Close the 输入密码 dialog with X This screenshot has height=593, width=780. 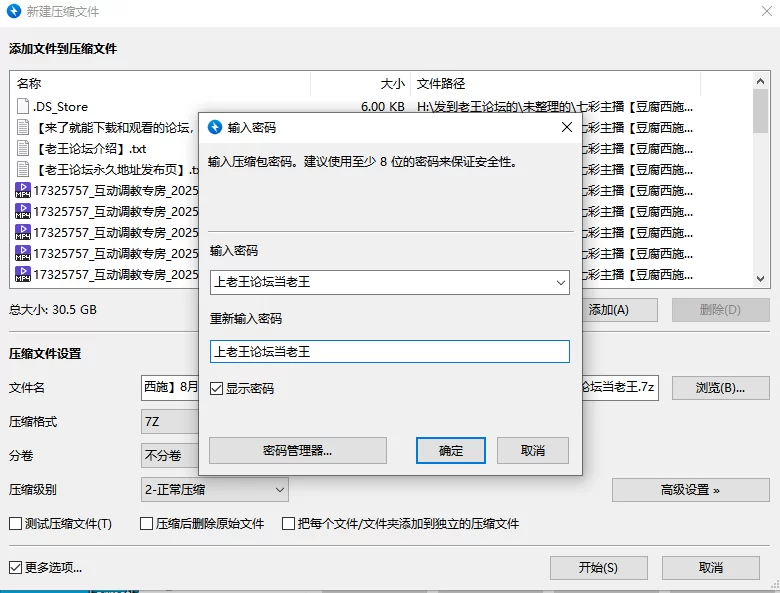coord(567,127)
